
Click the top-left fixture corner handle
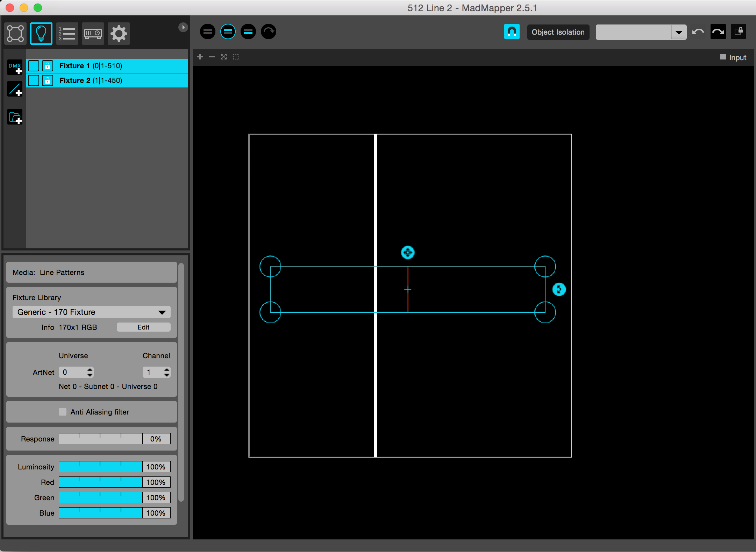pyautogui.click(x=270, y=267)
